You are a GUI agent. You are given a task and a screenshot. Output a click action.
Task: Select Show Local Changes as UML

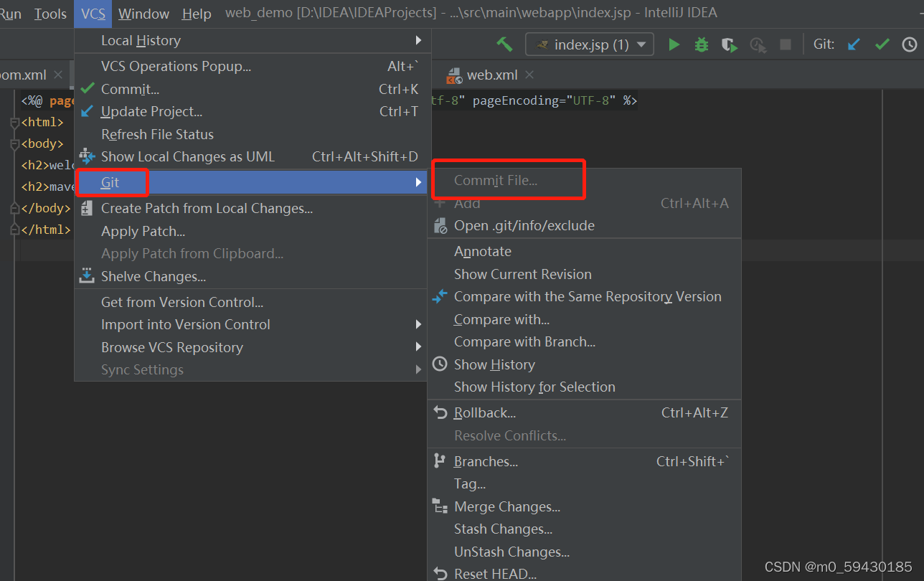tap(253, 156)
